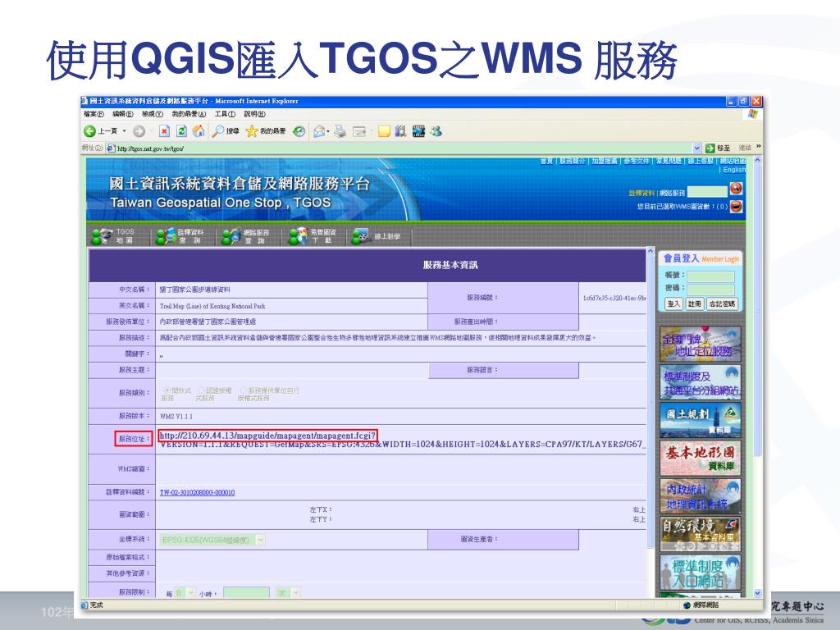Open the address bar dropdown arrow
The image size is (840, 630).
coord(697,148)
